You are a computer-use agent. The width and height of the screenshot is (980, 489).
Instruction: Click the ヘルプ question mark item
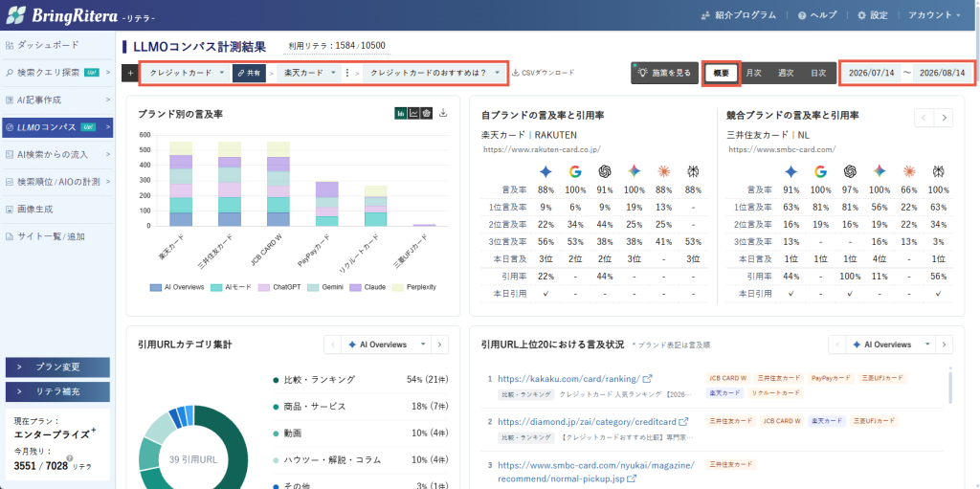(x=817, y=15)
